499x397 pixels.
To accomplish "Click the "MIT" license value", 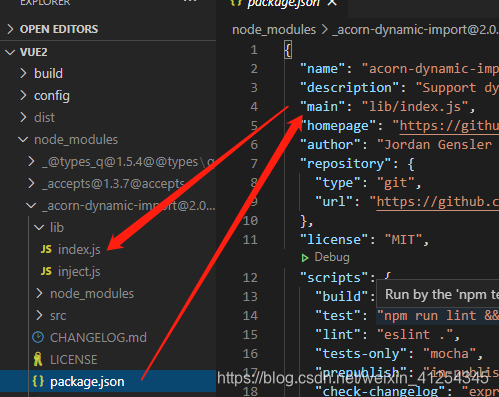I will pyautogui.click(x=403, y=240).
